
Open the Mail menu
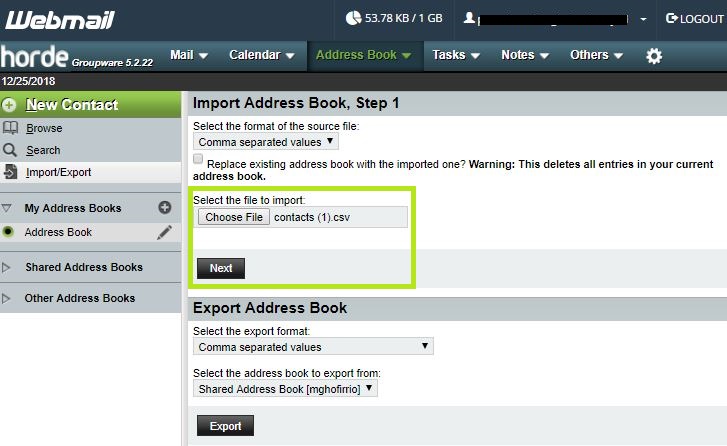coord(189,55)
